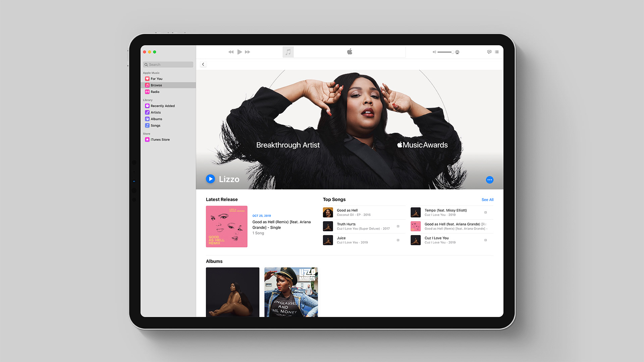Adjust the volume slider
The image size is (644, 362).
tap(445, 52)
